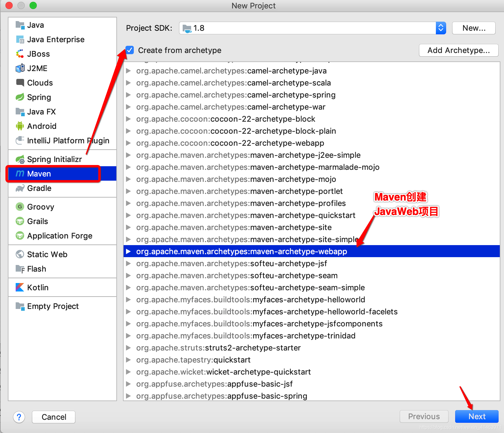Screen dimensions: 504x433
Task: Select maven-archetype-marmalade-mojo row
Action: point(312,167)
